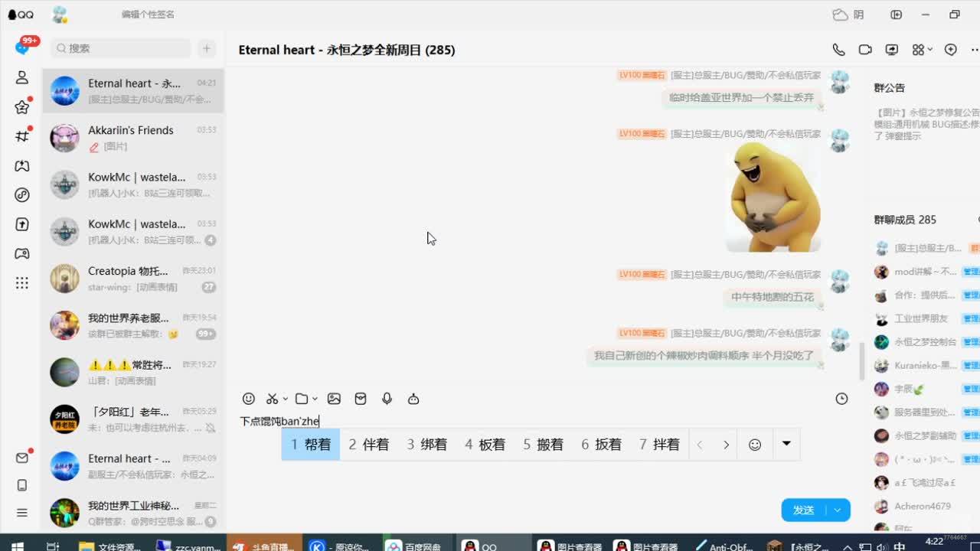Open the Creatopia 物托 conversation
Image resolution: width=980 pixels, height=551 pixels.
point(133,279)
